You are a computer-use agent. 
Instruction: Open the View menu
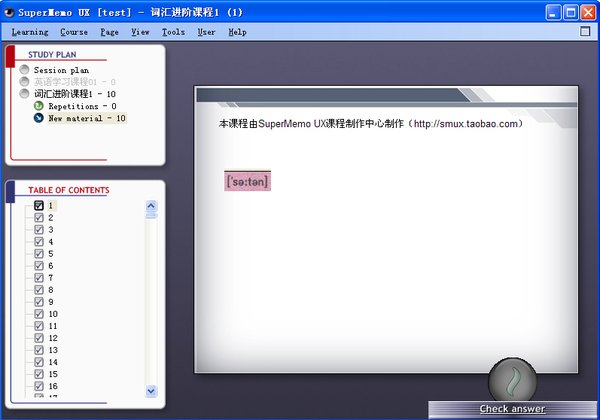coord(140,32)
